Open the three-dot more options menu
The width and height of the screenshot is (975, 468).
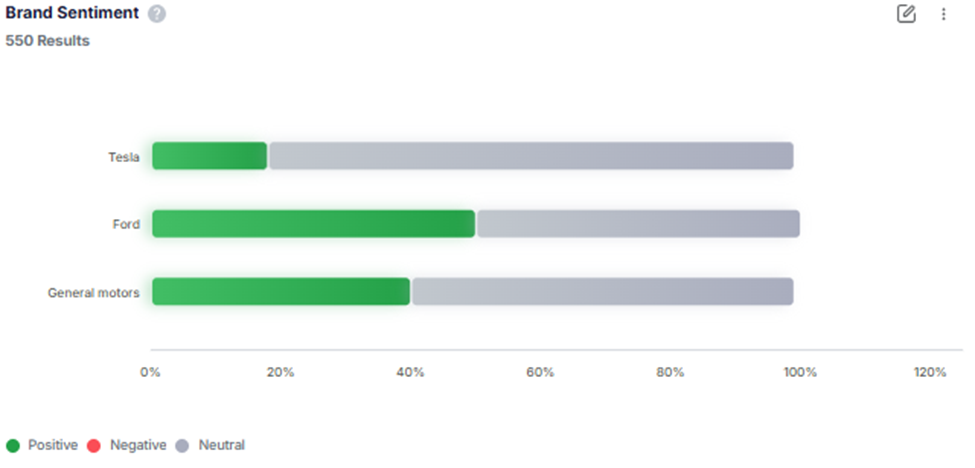click(x=943, y=14)
